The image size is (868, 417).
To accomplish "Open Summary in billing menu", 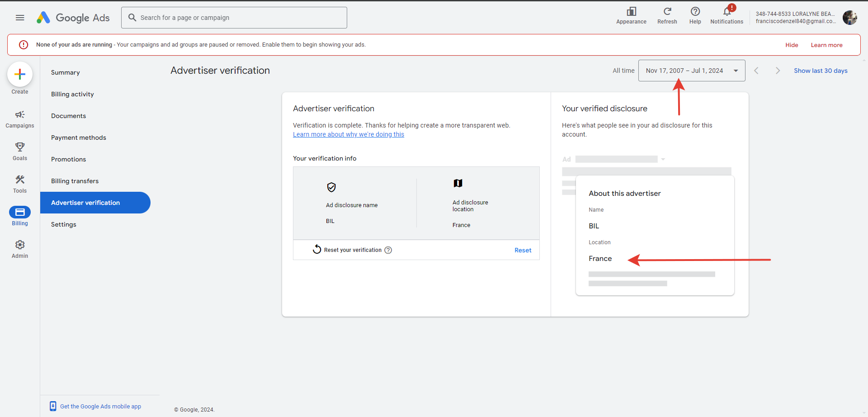I will (66, 72).
